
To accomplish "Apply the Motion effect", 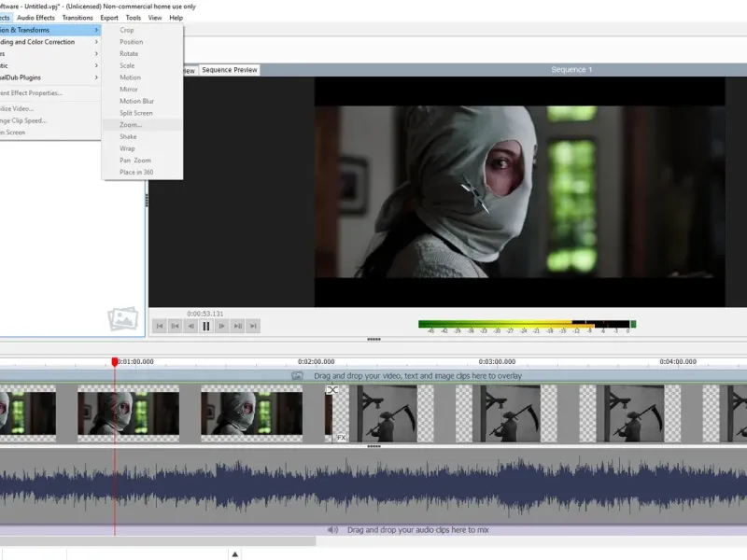I will pyautogui.click(x=143, y=77).
